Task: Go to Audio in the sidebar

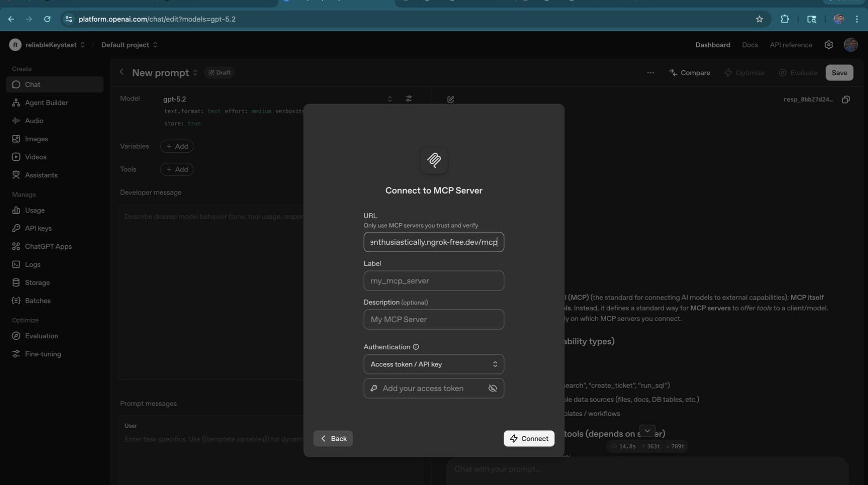Action: 55,121
